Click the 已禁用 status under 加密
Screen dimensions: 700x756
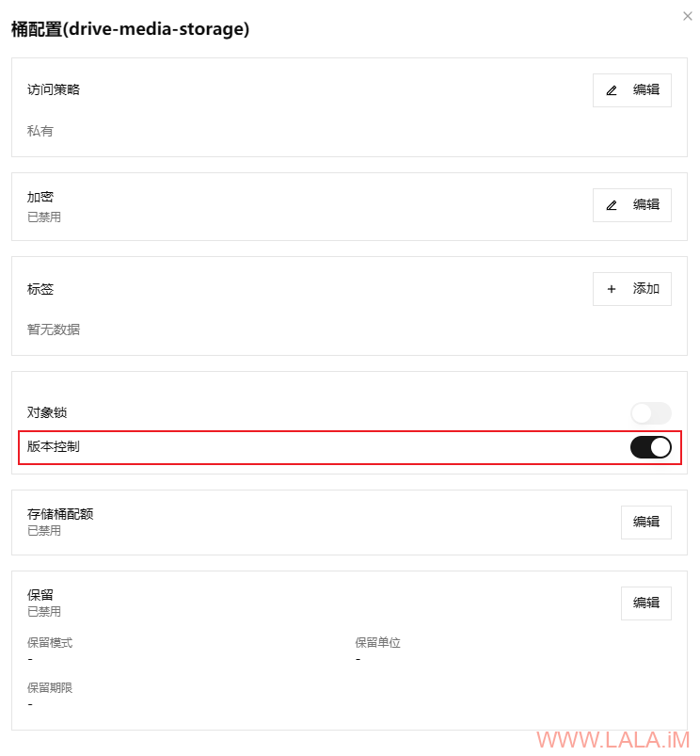(x=44, y=217)
